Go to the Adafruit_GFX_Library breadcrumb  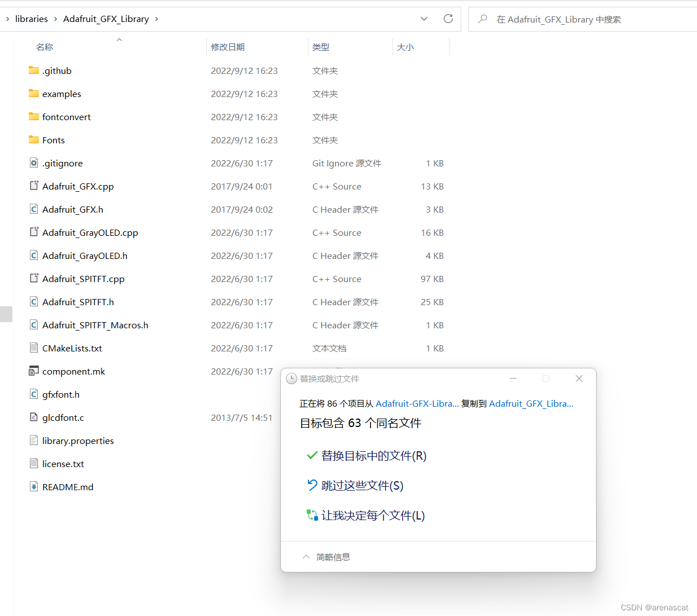pyautogui.click(x=106, y=19)
